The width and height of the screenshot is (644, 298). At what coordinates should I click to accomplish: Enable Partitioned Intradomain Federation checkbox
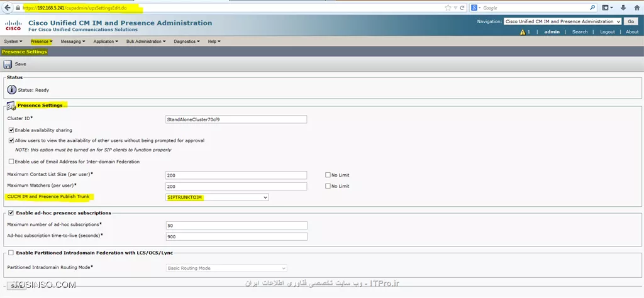11,253
